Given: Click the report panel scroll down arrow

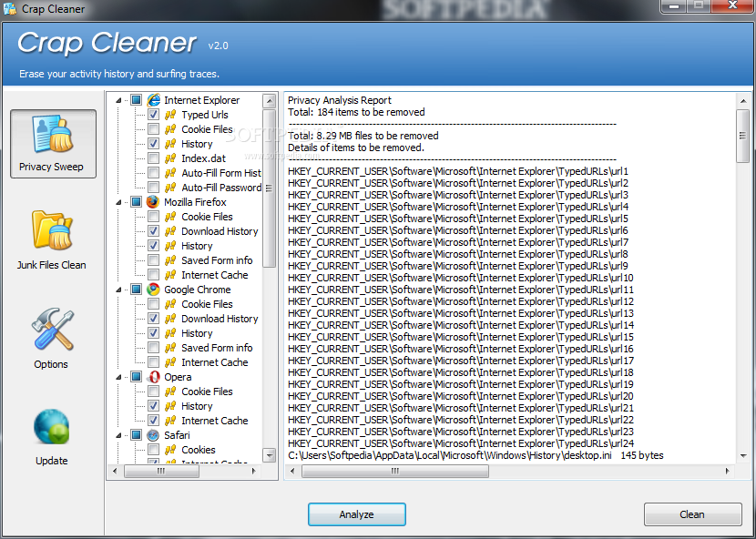Looking at the screenshot, I should 743,455.
